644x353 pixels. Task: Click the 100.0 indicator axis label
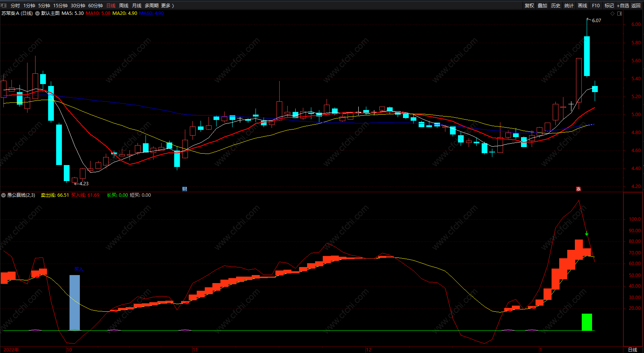point(635,219)
